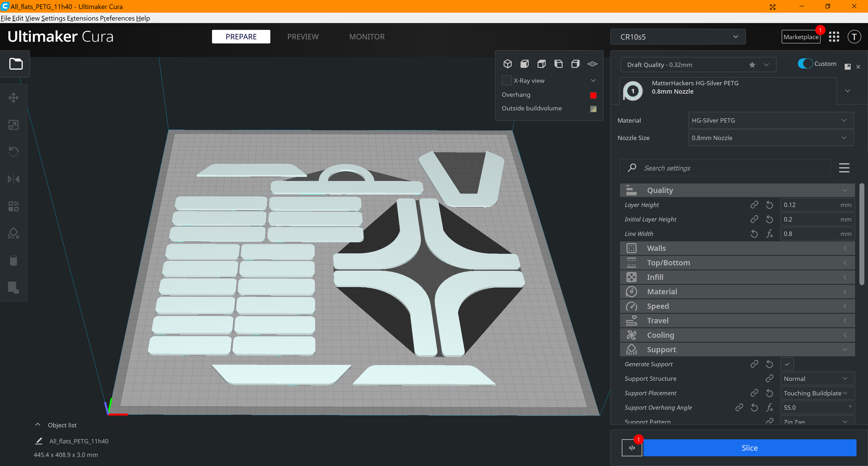Close the print settings panel
This screenshot has height=466, width=868.
[x=858, y=67]
